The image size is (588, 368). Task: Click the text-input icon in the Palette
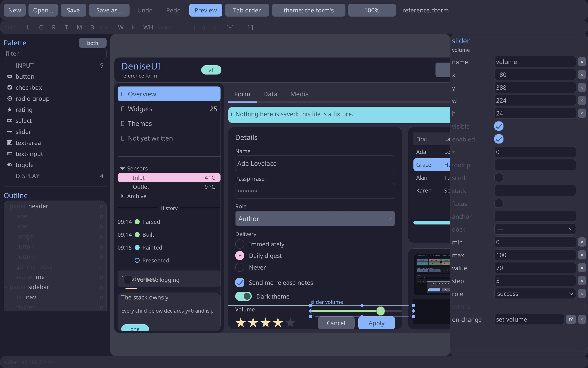pyautogui.click(x=9, y=154)
